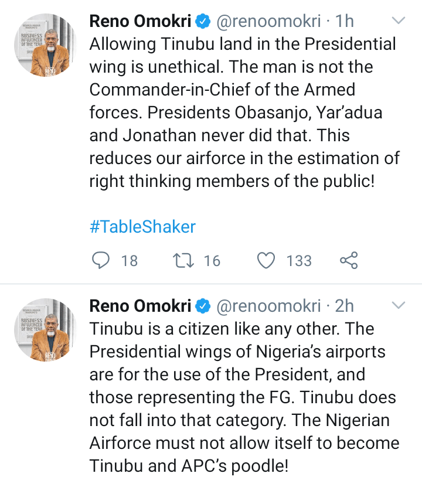Expand the chevron menu on the 1h tweet
The width and height of the screenshot is (422, 504).
click(399, 21)
